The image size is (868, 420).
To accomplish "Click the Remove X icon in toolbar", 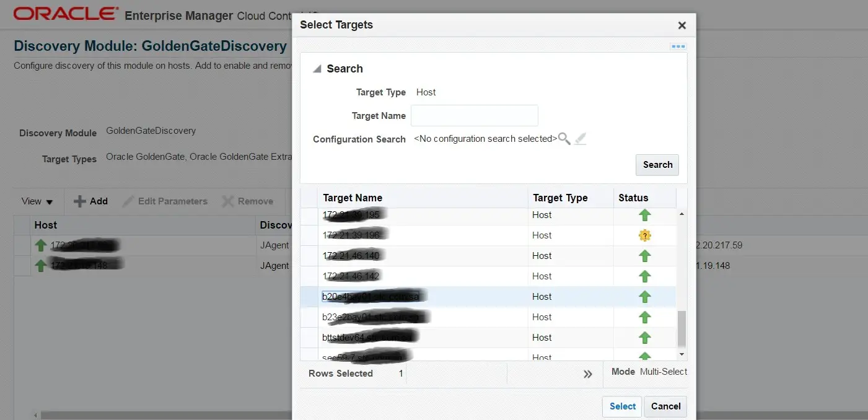I will click(228, 201).
